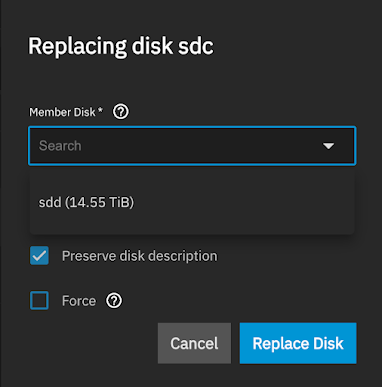Enable the Force checkbox
This screenshot has height=387, width=382.
[x=39, y=301]
